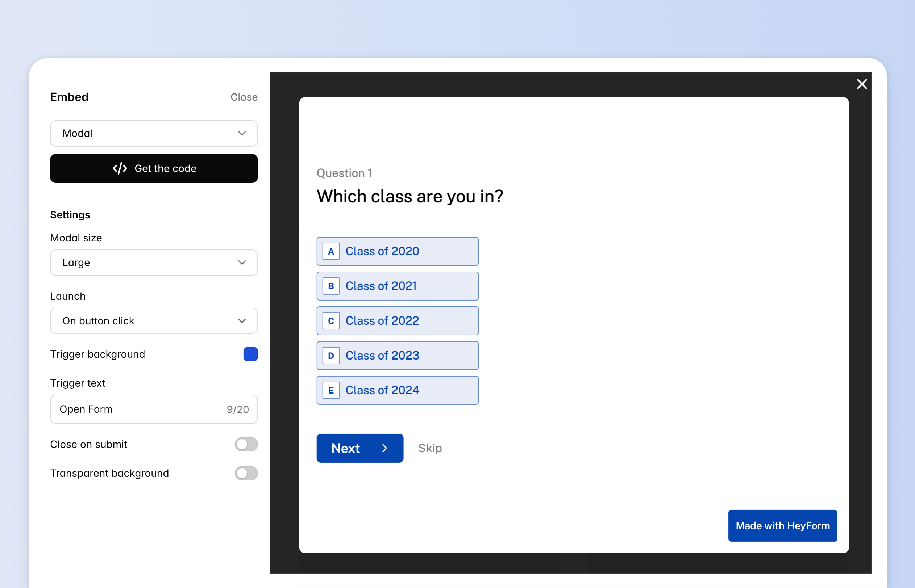Click the letter E key badge
This screenshot has height=588, width=915.
click(331, 390)
